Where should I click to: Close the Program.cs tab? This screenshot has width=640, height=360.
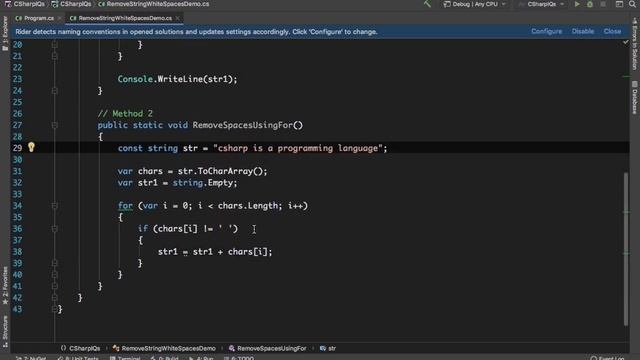pos(60,18)
